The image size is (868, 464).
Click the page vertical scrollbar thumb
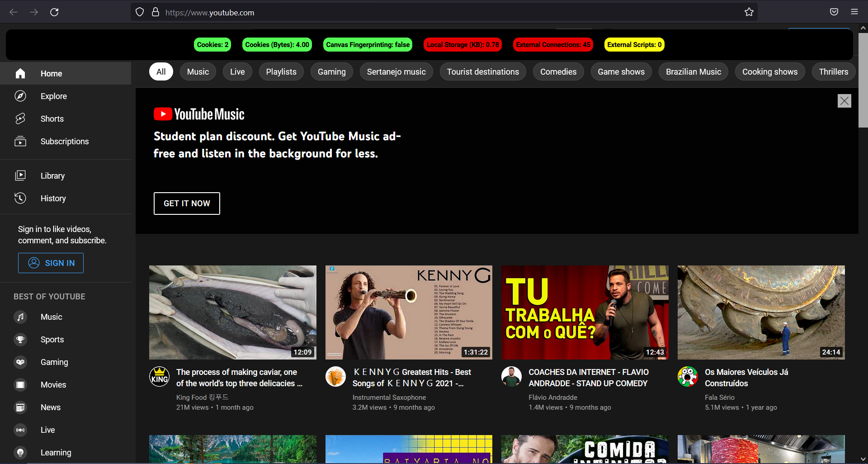pyautogui.click(x=863, y=80)
